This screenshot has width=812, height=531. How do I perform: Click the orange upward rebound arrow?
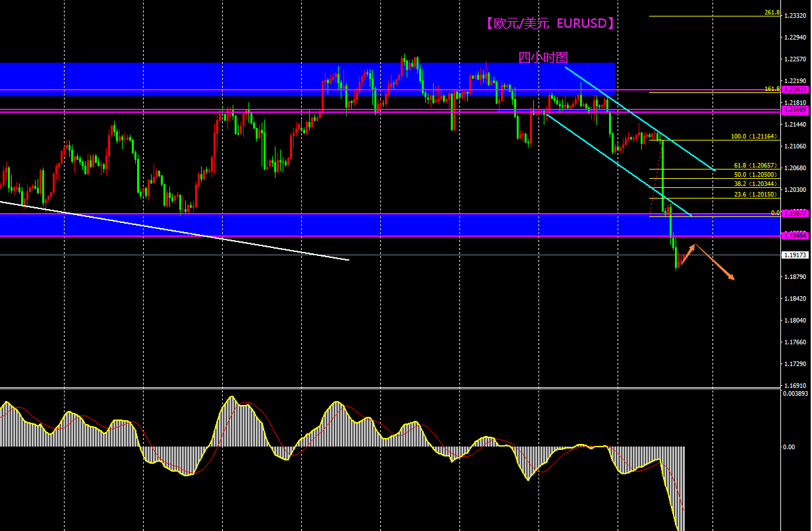tap(687, 255)
